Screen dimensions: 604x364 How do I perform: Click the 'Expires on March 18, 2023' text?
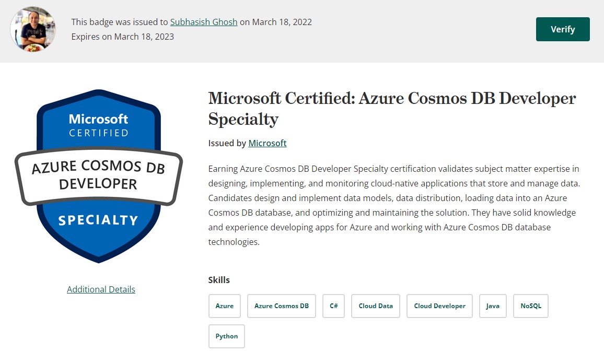tap(122, 37)
